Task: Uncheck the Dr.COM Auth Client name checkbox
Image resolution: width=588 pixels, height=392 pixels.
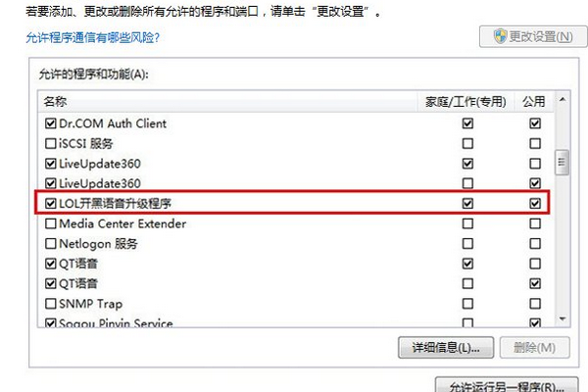Action: (51, 124)
